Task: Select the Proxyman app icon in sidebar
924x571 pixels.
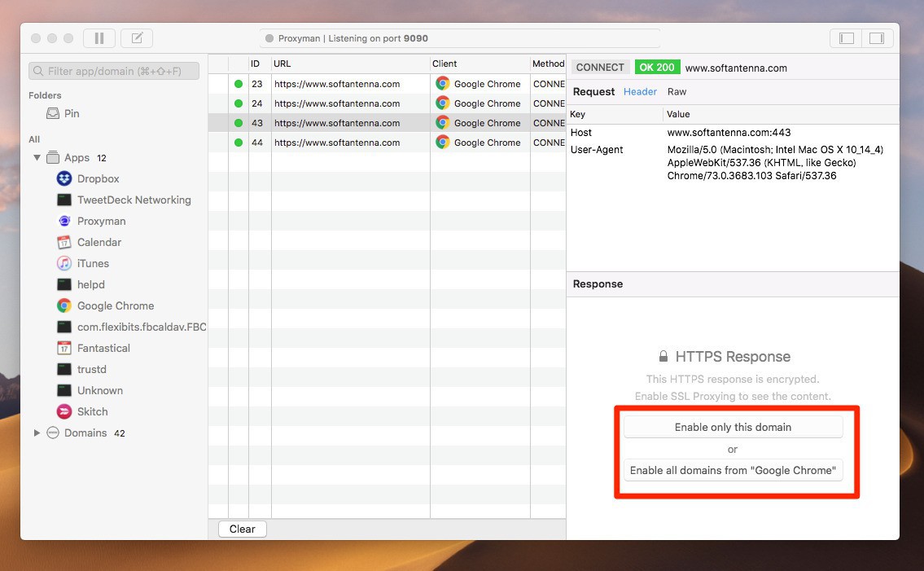Action: 64,221
